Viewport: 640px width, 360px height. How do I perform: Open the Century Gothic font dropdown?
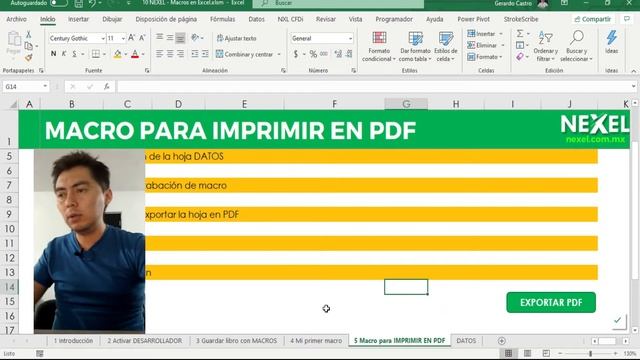tap(103, 38)
